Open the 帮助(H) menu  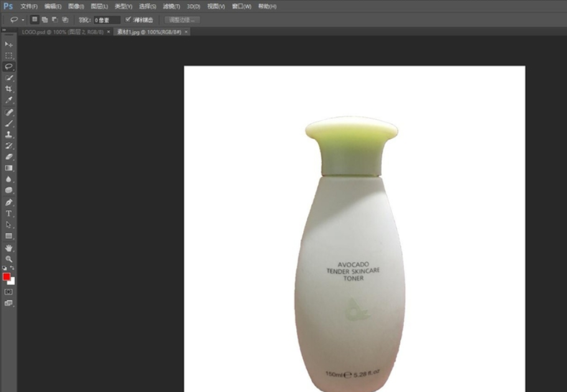[267, 6]
